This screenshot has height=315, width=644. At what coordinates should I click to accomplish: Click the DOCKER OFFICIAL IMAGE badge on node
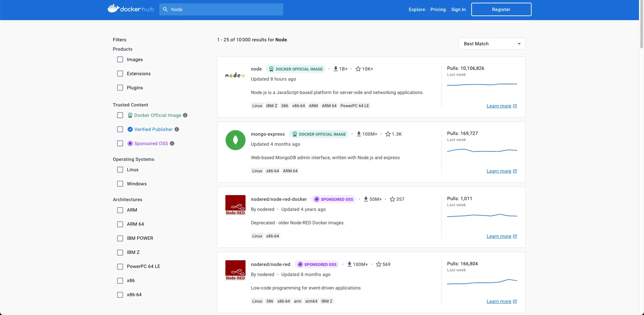(x=296, y=69)
